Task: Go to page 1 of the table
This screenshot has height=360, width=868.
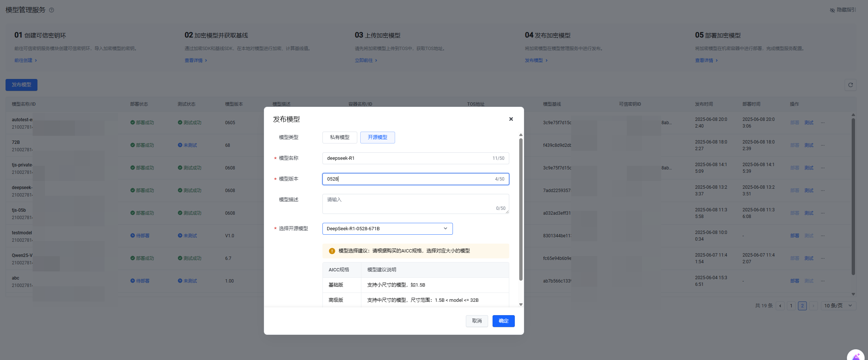Action: [791, 306]
